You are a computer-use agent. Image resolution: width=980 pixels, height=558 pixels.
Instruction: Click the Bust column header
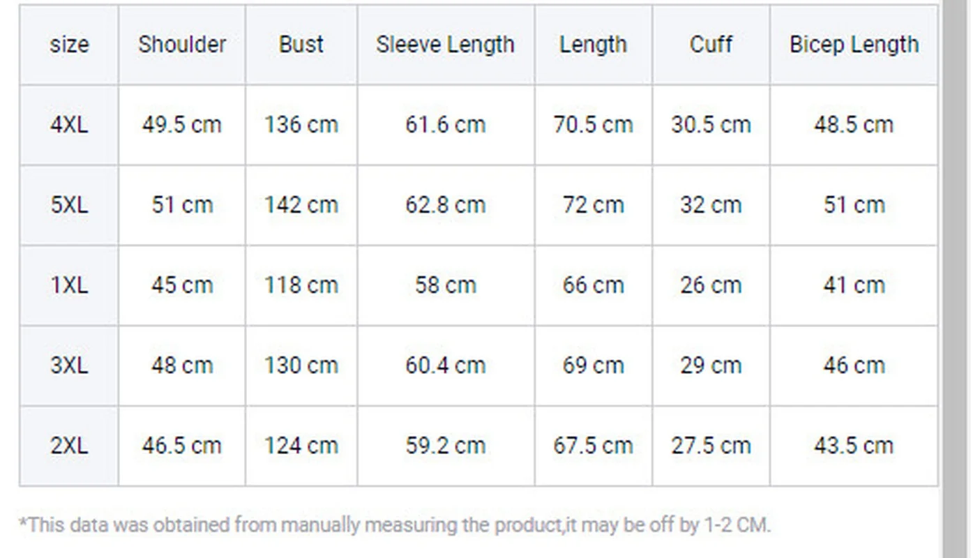[301, 45]
